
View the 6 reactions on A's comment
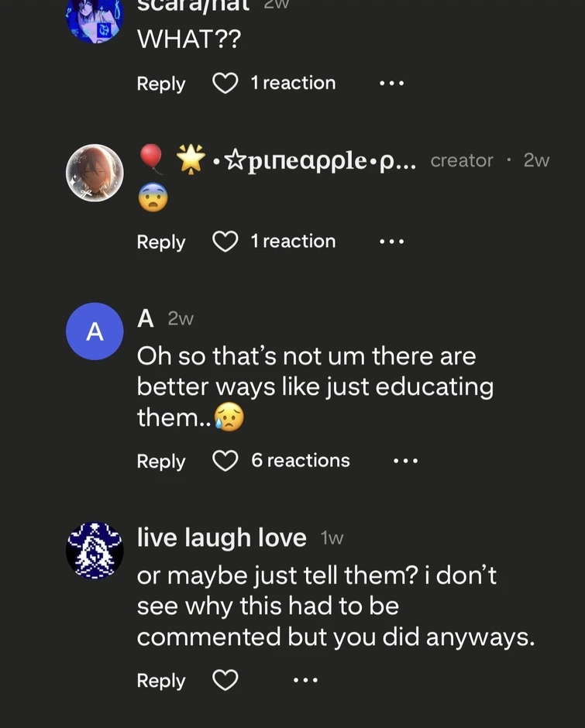click(x=301, y=461)
